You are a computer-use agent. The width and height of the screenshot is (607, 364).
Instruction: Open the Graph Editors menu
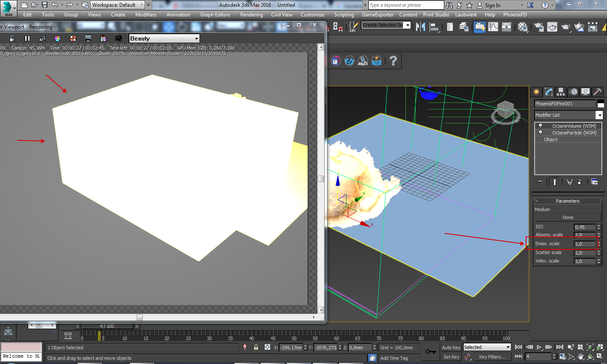(215, 15)
